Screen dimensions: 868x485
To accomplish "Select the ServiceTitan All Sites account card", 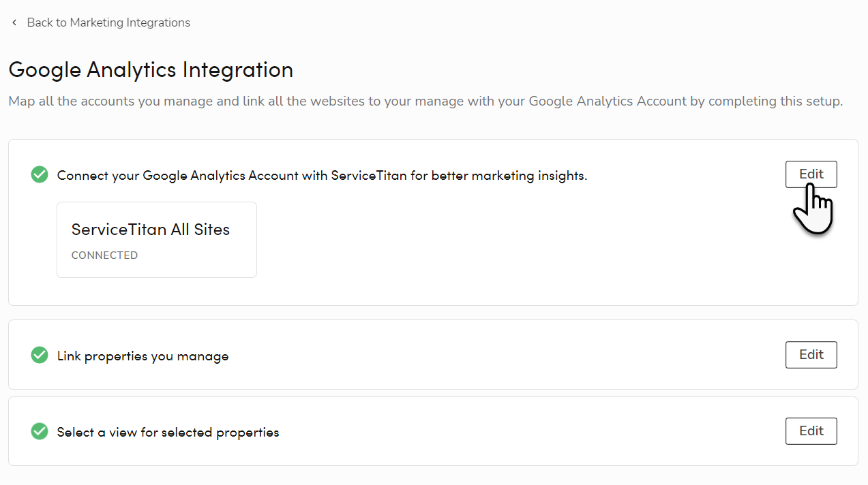I will pos(156,240).
